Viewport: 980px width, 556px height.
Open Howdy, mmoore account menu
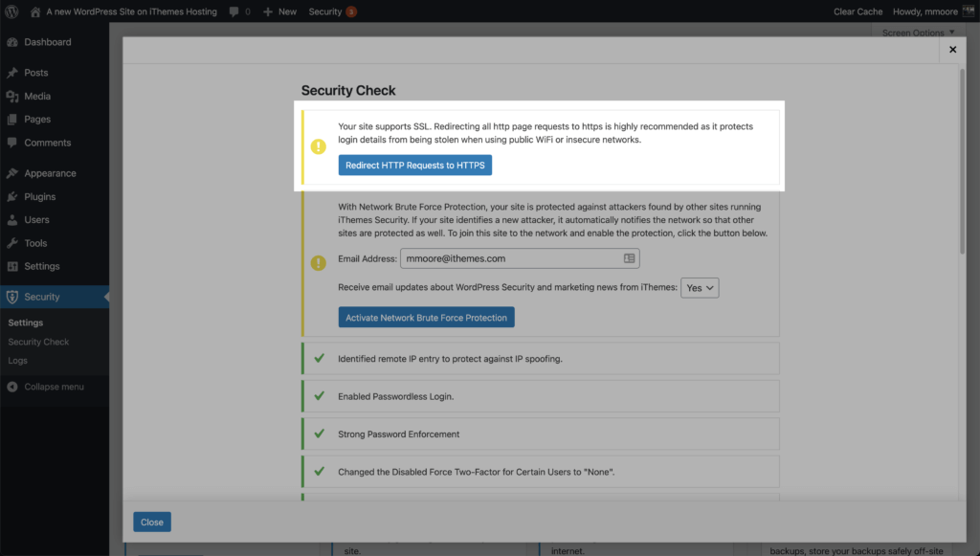[x=925, y=11]
